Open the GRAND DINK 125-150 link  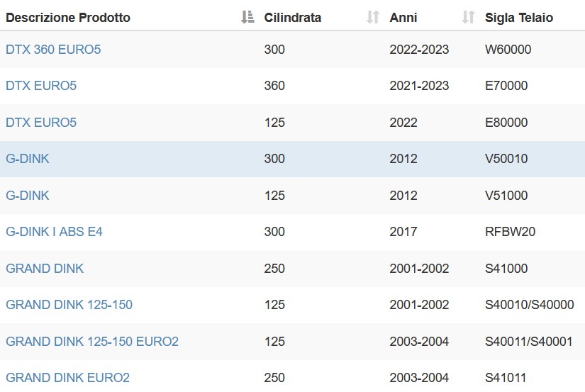coord(69,304)
